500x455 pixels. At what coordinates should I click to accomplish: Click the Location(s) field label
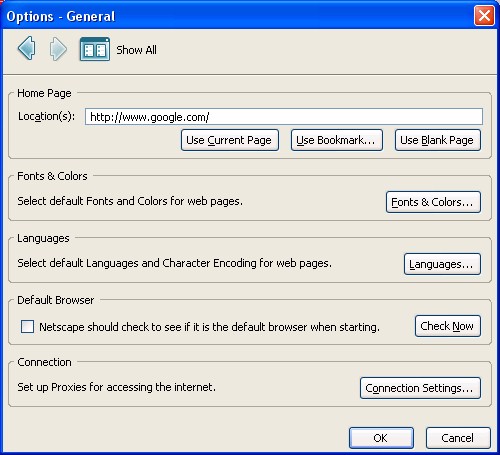[x=47, y=116]
